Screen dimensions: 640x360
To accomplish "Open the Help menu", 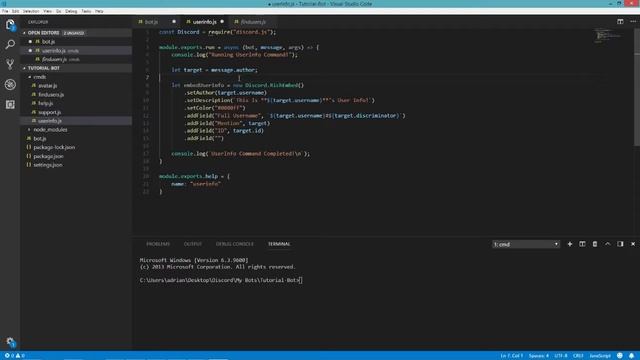I will [x=99, y=11].
